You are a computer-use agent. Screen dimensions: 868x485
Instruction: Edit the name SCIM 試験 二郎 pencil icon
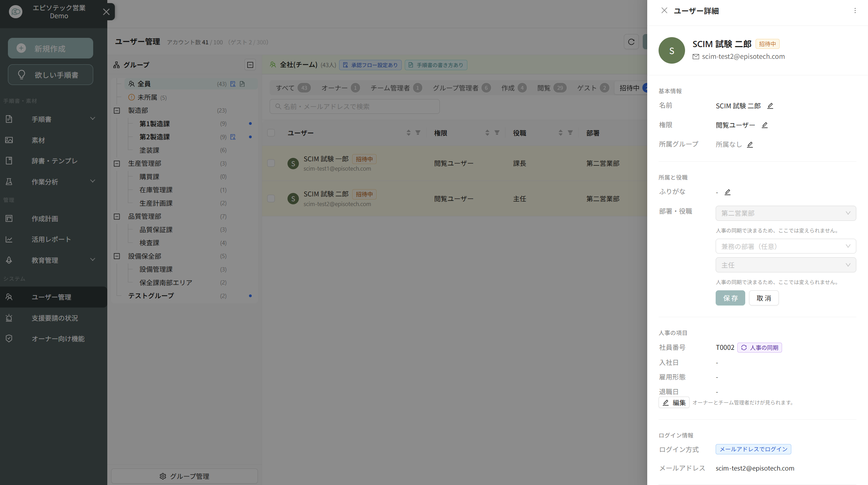[770, 106]
